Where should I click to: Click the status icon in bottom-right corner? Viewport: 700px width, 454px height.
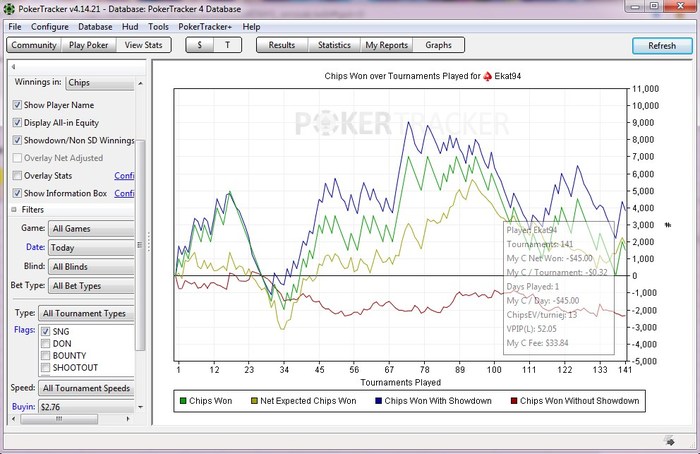pos(669,441)
